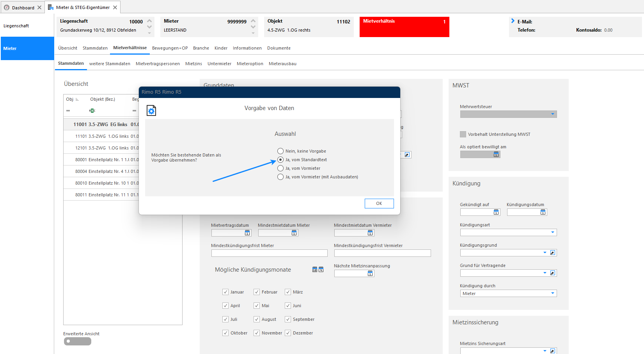
Task: Select 'Nein, keine Vorgabe' radio option
Action: point(280,151)
